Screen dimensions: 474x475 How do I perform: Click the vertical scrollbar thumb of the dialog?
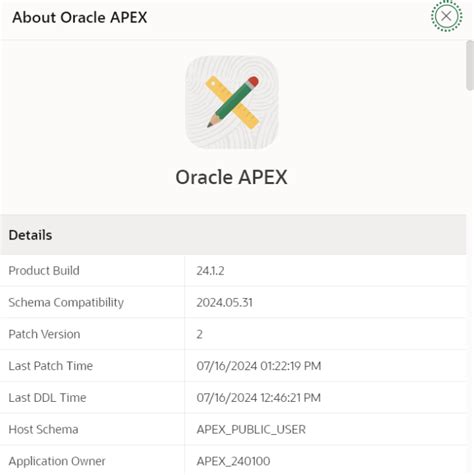tap(470, 65)
